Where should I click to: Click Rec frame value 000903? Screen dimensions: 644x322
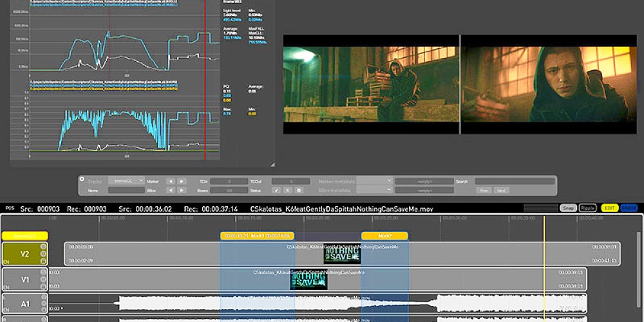point(95,209)
